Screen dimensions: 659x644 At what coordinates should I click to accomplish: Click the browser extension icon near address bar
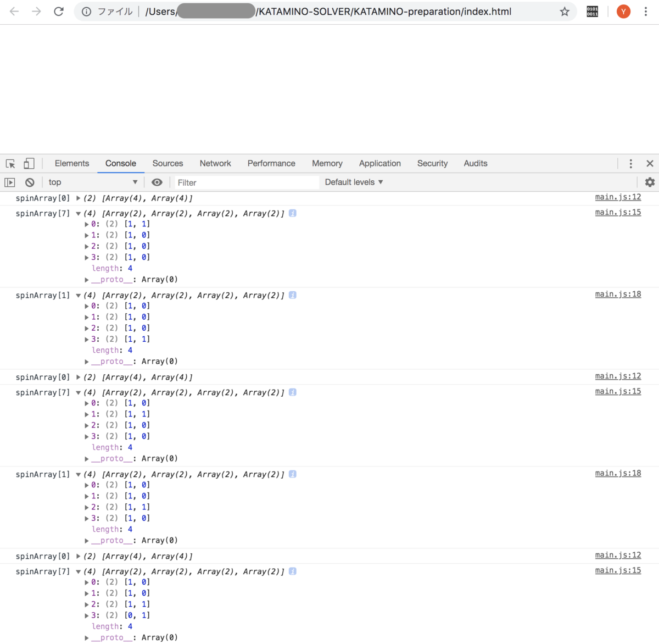point(592,11)
